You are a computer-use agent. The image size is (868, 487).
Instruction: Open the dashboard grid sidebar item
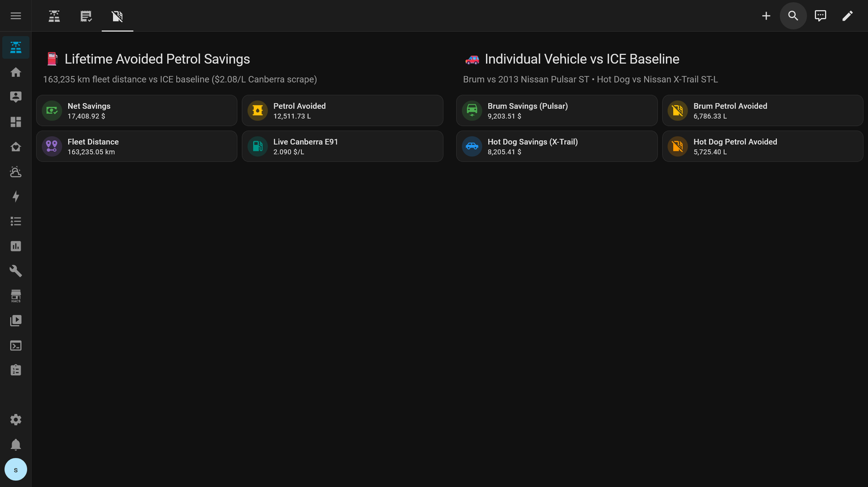click(16, 122)
